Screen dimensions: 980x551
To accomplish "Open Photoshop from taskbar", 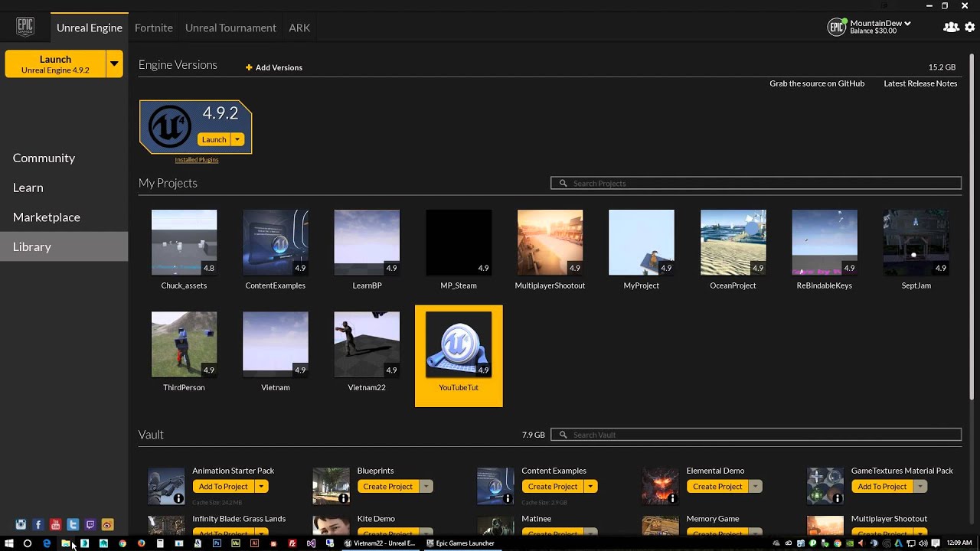I will click(217, 543).
